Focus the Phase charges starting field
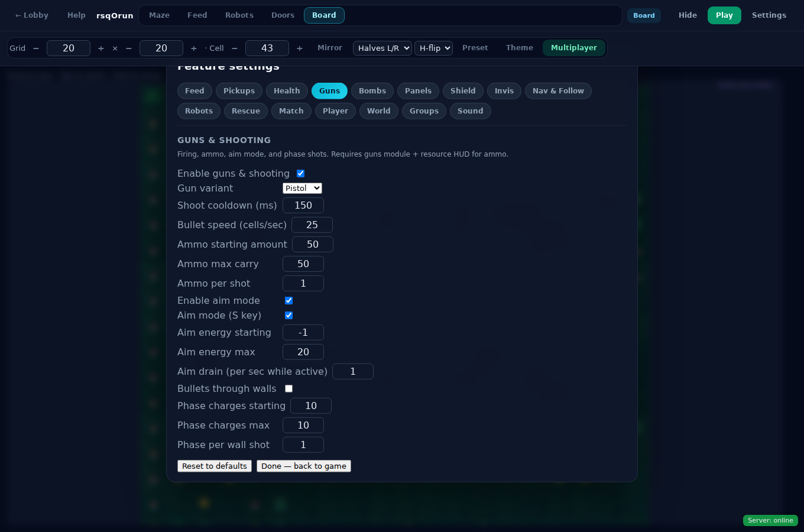 pos(311,406)
